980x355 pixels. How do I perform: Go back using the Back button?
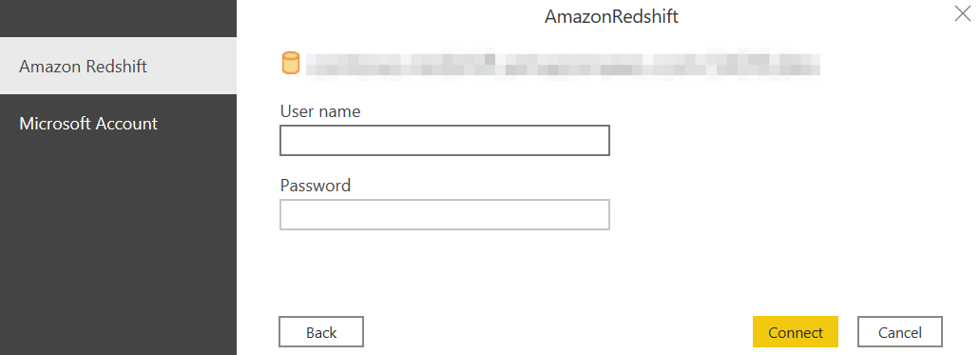click(x=321, y=332)
